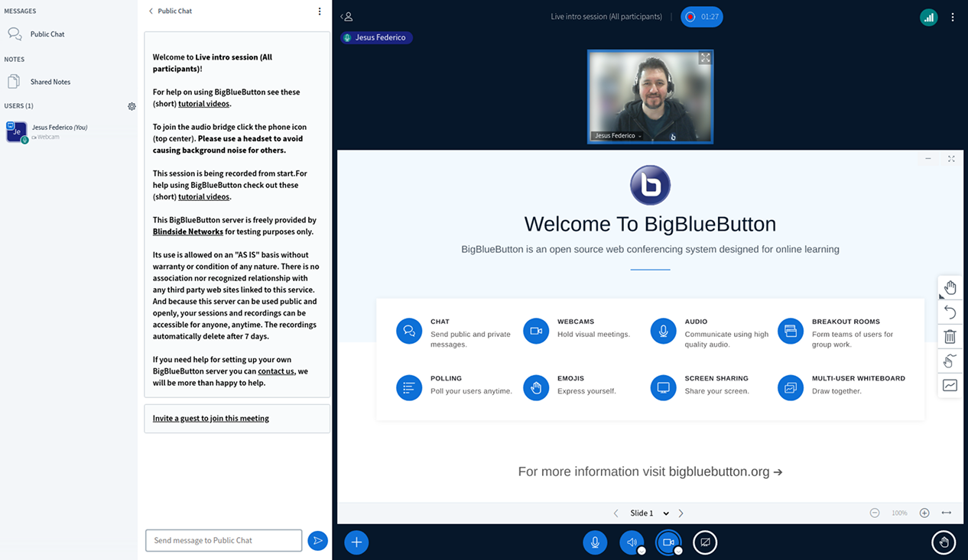Open Public Chat options three-dot menu
The image size is (968, 560).
pyautogui.click(x=320, y=11)
